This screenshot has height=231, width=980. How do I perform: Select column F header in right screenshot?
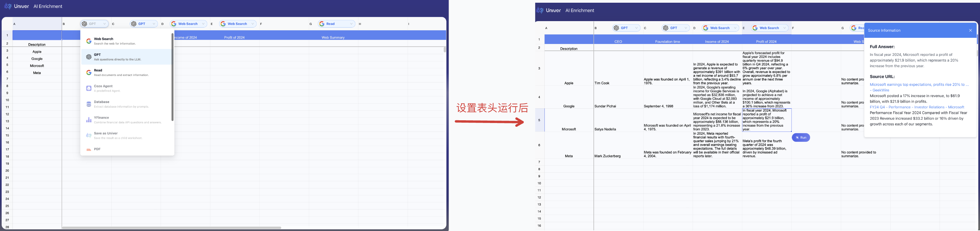pos(816,28)
